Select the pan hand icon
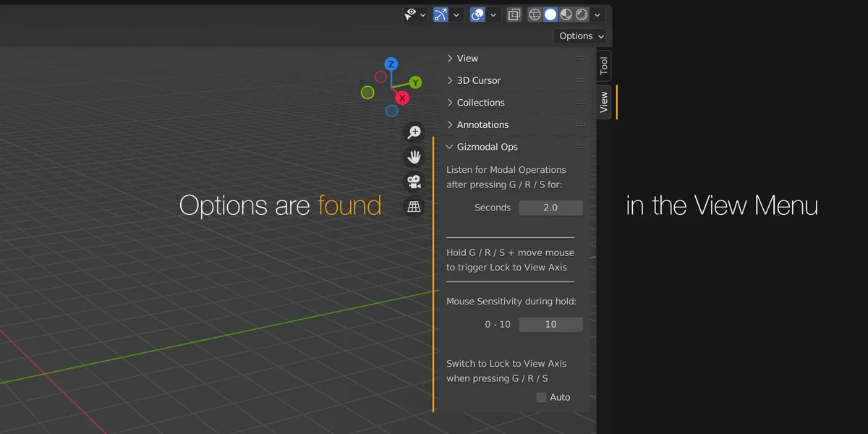The image size is (868, 434). pyautogui.click(x=414, y=156)
